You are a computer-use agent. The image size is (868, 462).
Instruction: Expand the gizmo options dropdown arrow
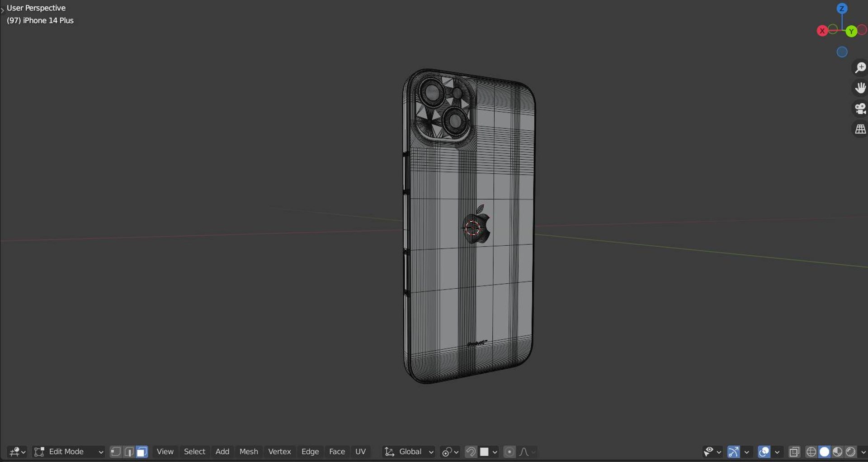[x=746, y=452]
